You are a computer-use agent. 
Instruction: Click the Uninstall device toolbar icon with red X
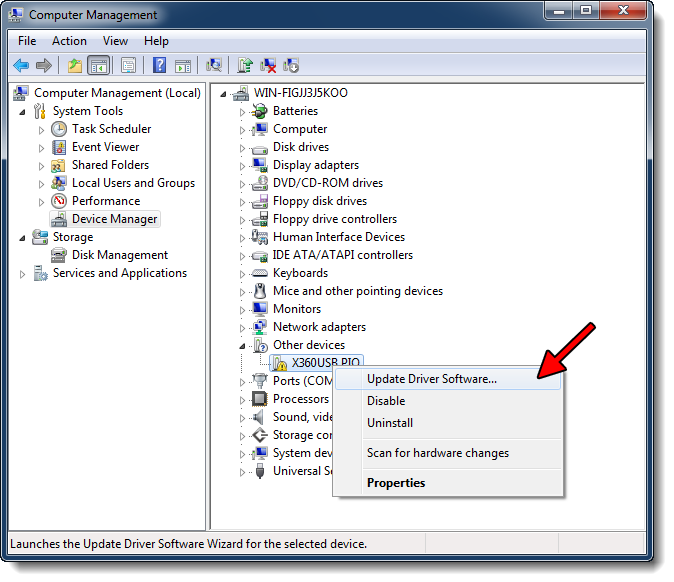pos(268,66)
